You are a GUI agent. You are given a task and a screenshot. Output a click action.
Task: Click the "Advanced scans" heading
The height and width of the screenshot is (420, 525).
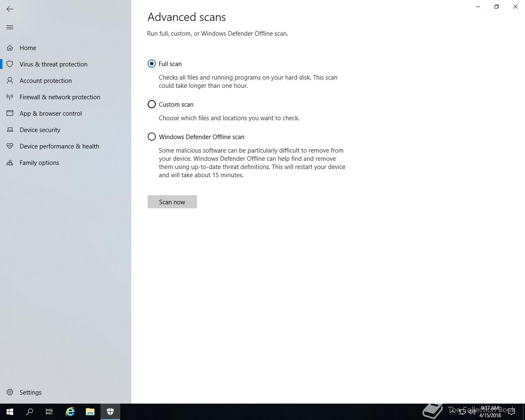[187, 17]
